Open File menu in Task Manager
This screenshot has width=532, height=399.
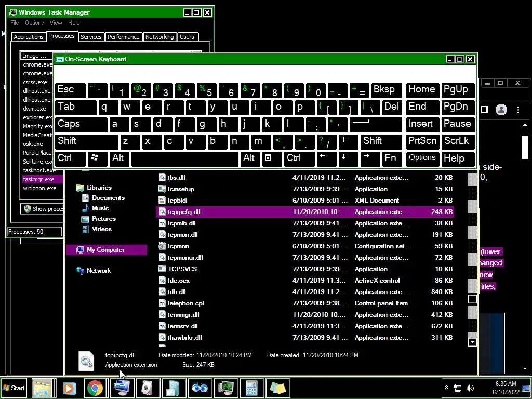click(x=15, y=23)
